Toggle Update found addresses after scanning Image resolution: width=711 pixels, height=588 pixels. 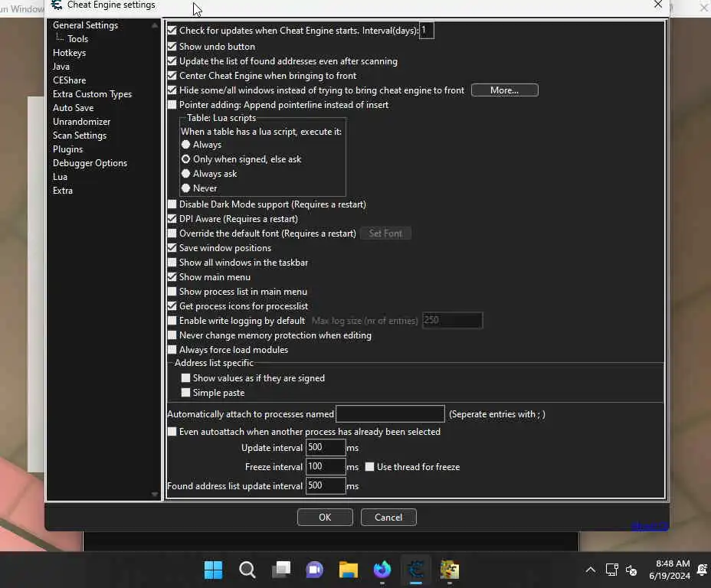172,60
